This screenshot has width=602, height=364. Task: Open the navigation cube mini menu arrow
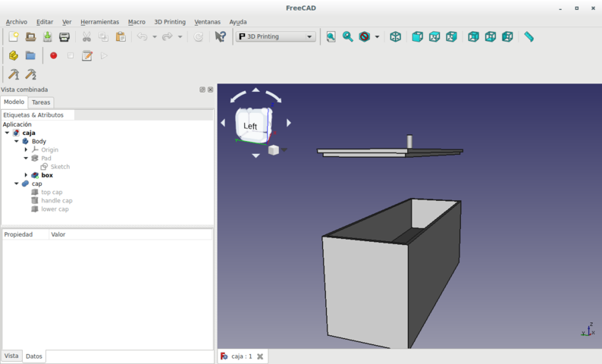[284, 149]
